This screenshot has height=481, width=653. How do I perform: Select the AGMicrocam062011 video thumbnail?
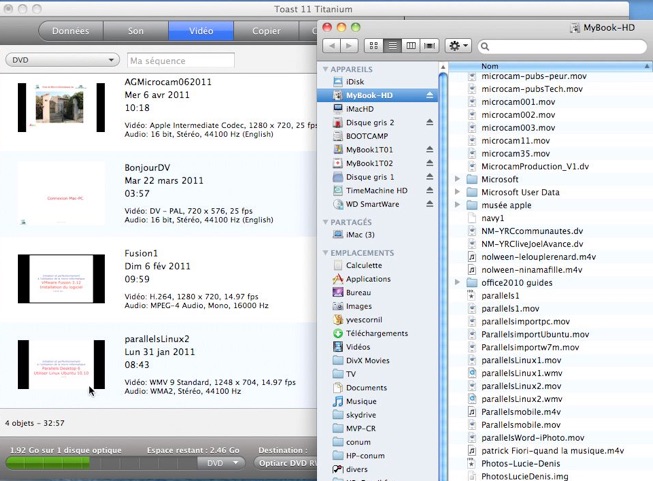pyautogui.click(x=61, y=107)
